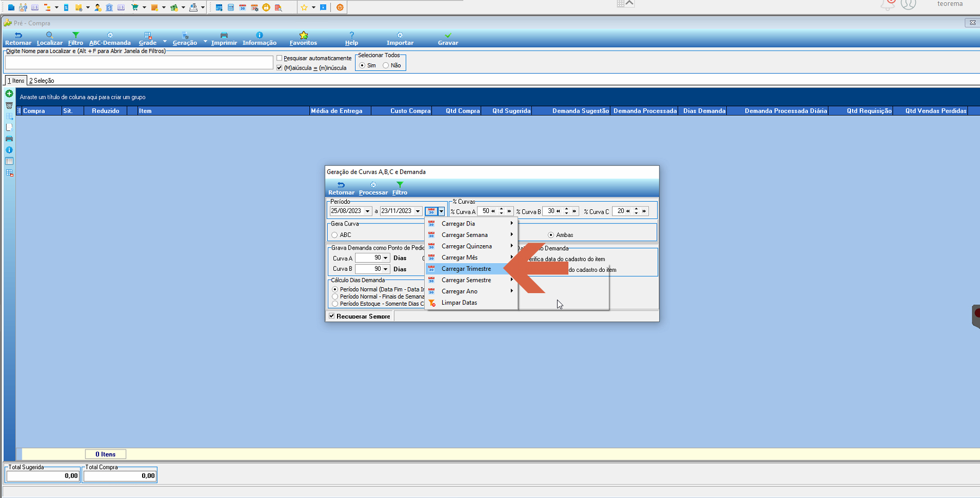Screen dimensions: 980x498
Task: Click the Gravar checkmark icon
Action: point(448,35)
